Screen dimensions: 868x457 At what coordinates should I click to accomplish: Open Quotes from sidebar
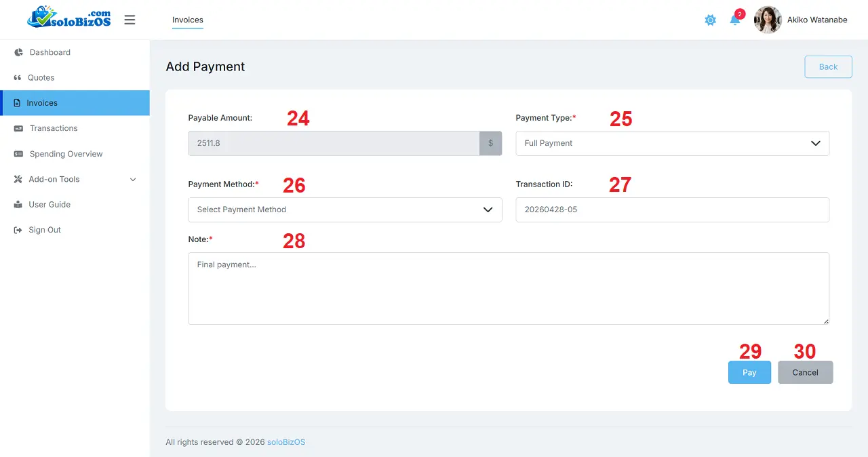click(75, 77)
